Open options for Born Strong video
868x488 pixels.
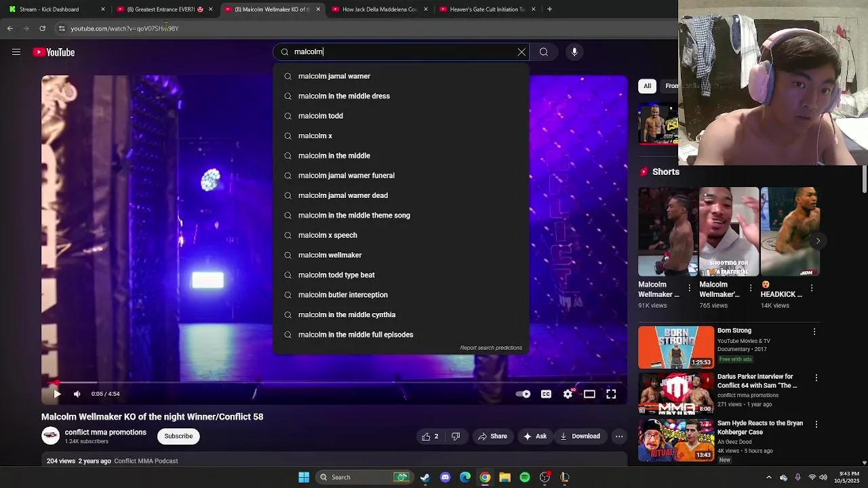(814, 331)
